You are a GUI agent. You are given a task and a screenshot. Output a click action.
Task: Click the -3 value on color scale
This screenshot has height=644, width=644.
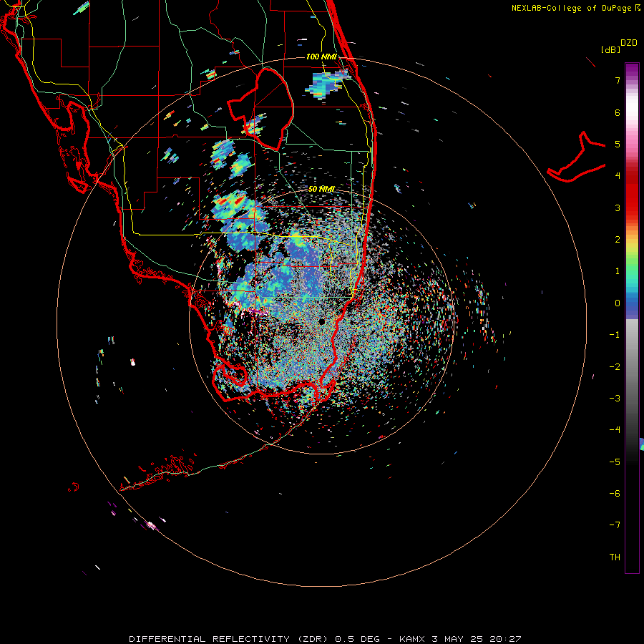click(x=615, y=399)
